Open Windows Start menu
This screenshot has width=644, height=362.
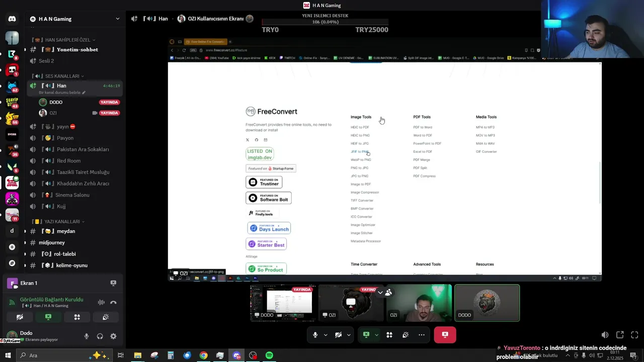tap(8, 355)
